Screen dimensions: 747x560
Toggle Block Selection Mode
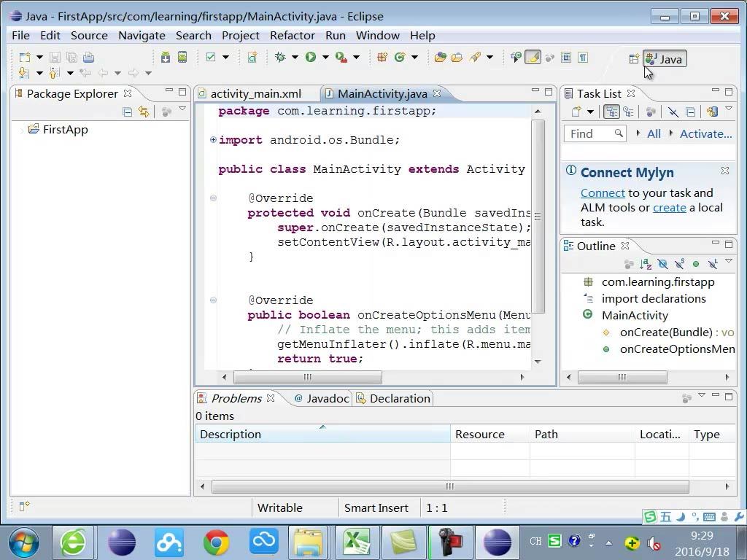[566, 58]
